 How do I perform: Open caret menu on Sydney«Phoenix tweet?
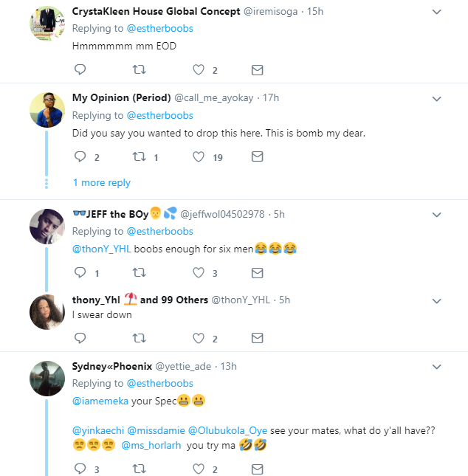coord(436,367)
